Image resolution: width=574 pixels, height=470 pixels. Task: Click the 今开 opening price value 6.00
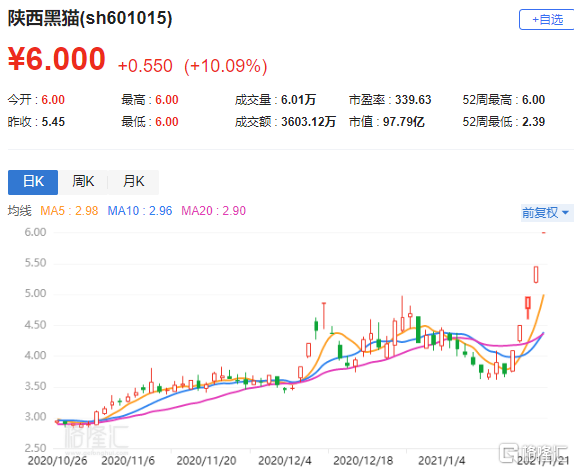pos(53,100)
